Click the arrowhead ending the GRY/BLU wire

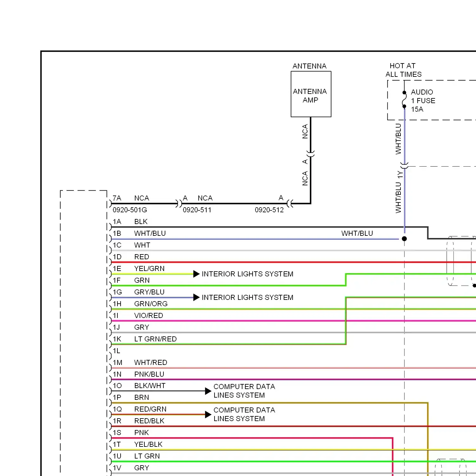click(196, 297)
